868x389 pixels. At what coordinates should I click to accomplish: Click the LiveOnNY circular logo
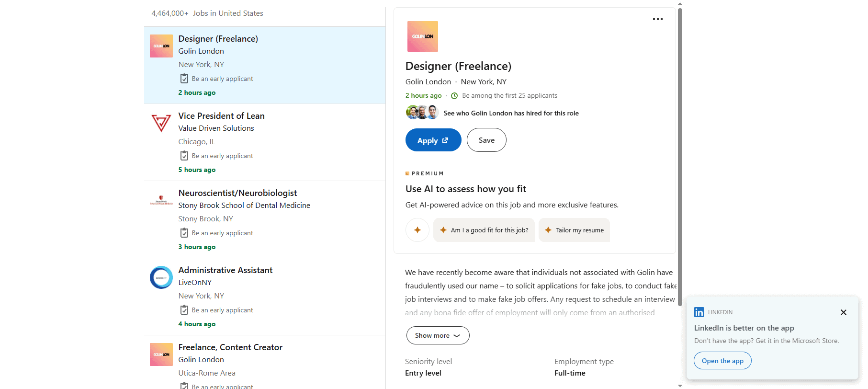[x=161, y=277]
